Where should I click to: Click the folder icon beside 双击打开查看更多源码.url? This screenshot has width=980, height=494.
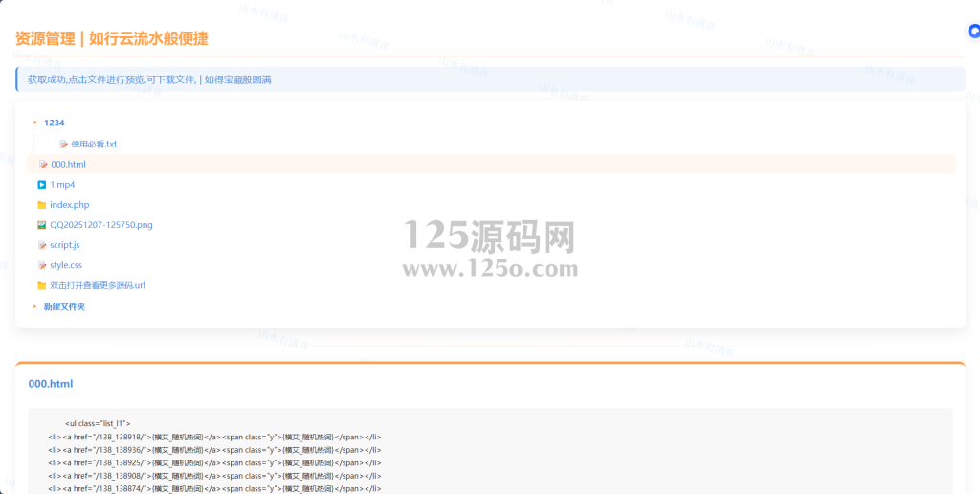(x=42, y=285)
